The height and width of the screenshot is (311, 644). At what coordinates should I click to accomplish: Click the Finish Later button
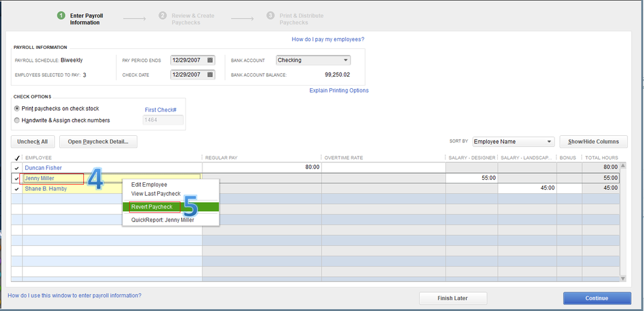point(453,298)
